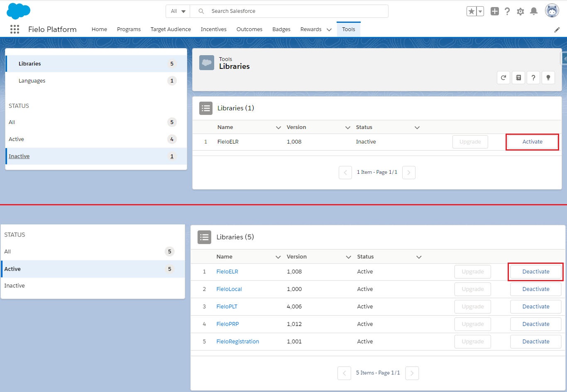Open Salesforce help question mark in header

[x=507, y=11]
